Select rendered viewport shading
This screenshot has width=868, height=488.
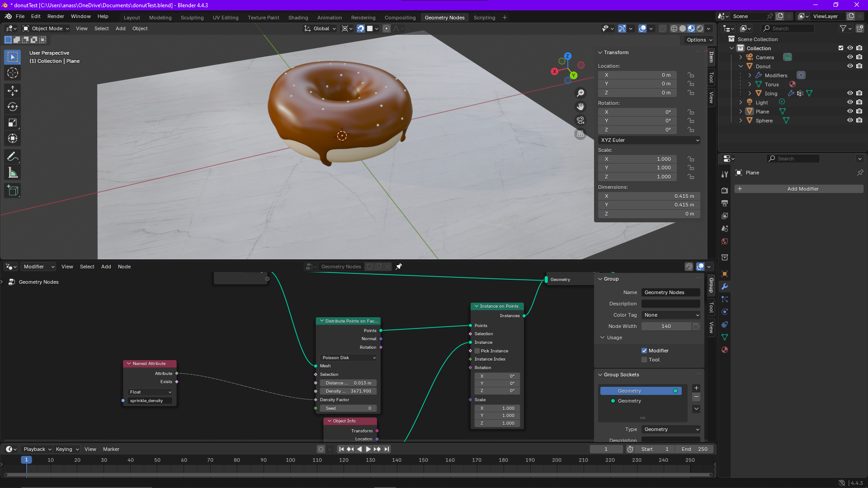[x=700, y=28]
